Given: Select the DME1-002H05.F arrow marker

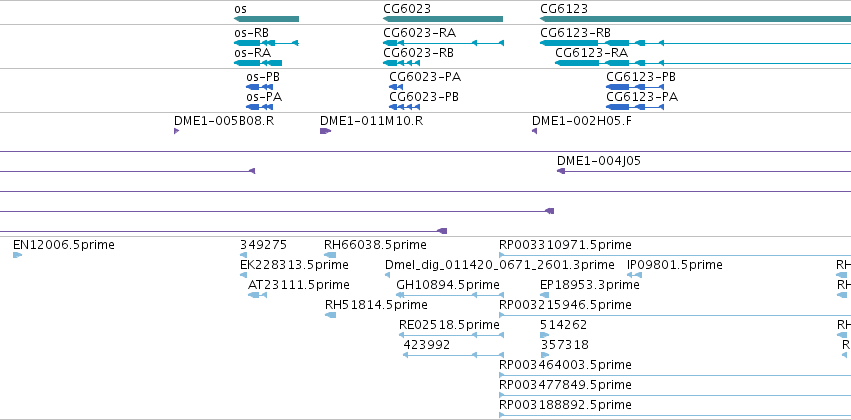Looking at the screenshot, I should coord(535,131).
